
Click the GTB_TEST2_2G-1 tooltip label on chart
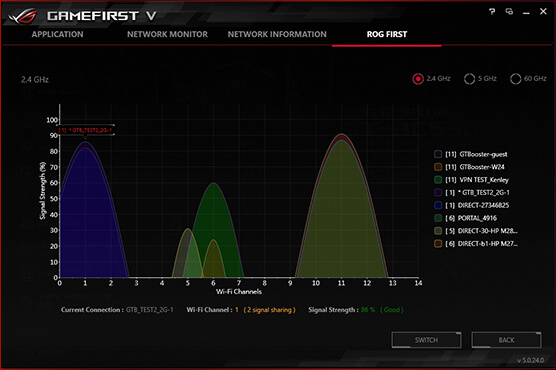(85, 130)
